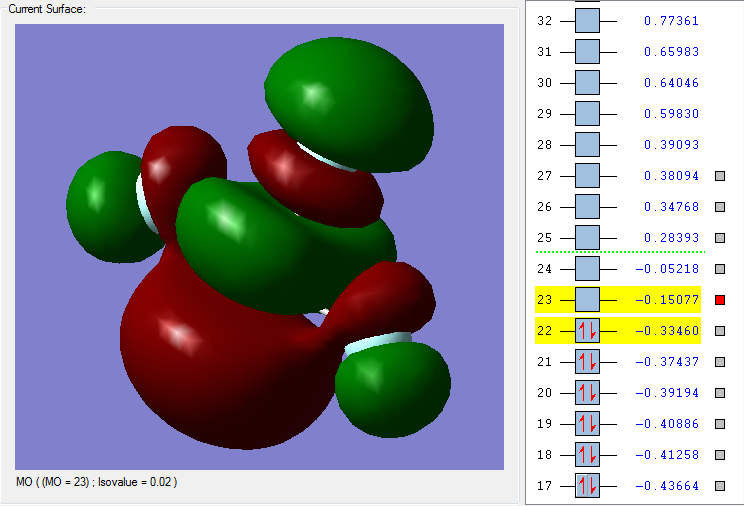
Task: Select the paired-electron box of orbital 17
Action: (587, 486)
